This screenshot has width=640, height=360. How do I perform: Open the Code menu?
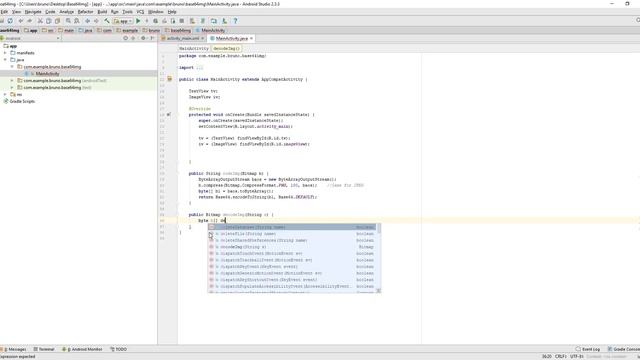pyautogui.click(x=50, y=12)
